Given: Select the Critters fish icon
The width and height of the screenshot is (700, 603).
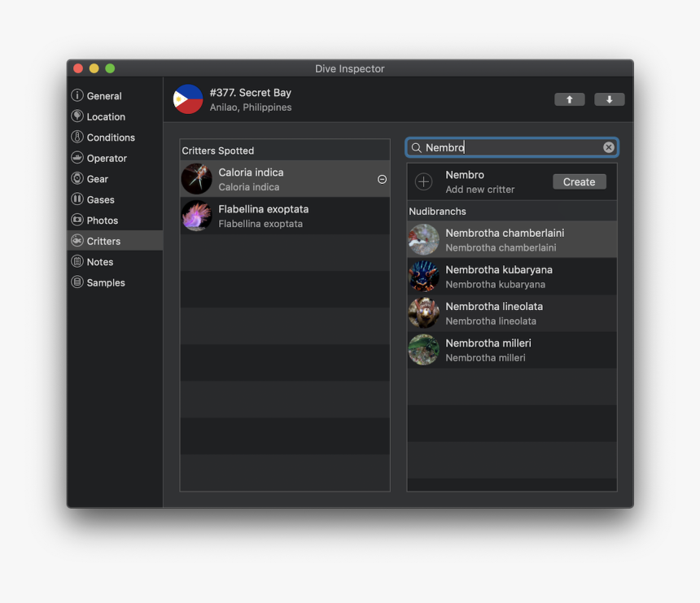Looking at the screenshot, I should click(79, 241).
